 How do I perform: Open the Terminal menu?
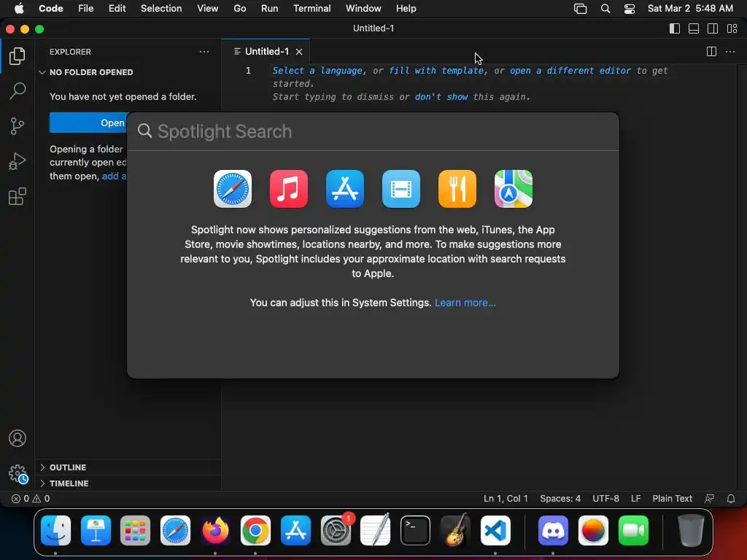311,9
